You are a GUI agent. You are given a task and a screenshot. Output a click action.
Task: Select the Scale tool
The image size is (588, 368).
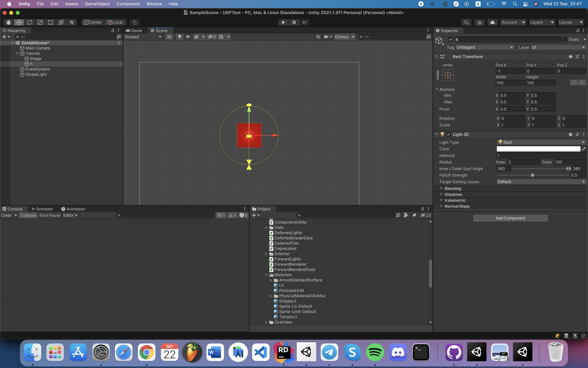40,22
